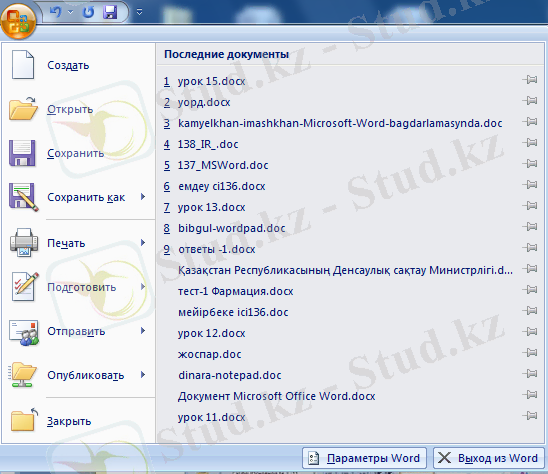The image size is (548, 474).
Task: Open the quick access toolbar customize dropdown
Action: pos(139,13)
